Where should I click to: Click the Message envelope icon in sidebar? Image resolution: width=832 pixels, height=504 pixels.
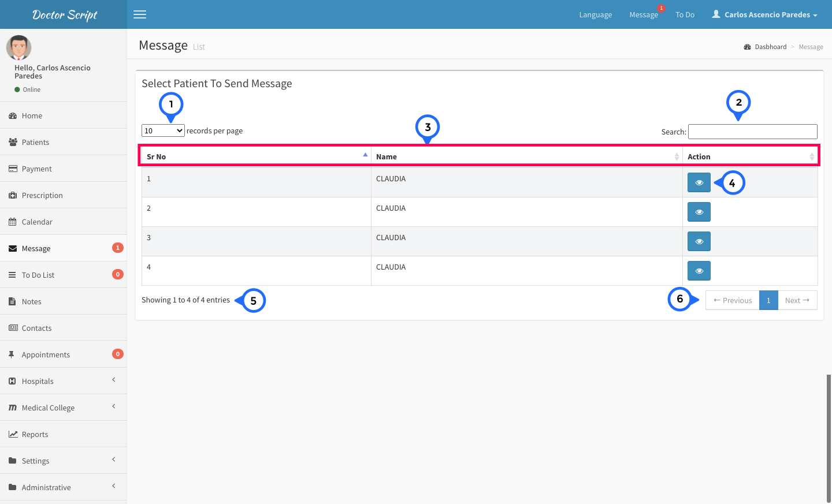(x=13, y=249)
